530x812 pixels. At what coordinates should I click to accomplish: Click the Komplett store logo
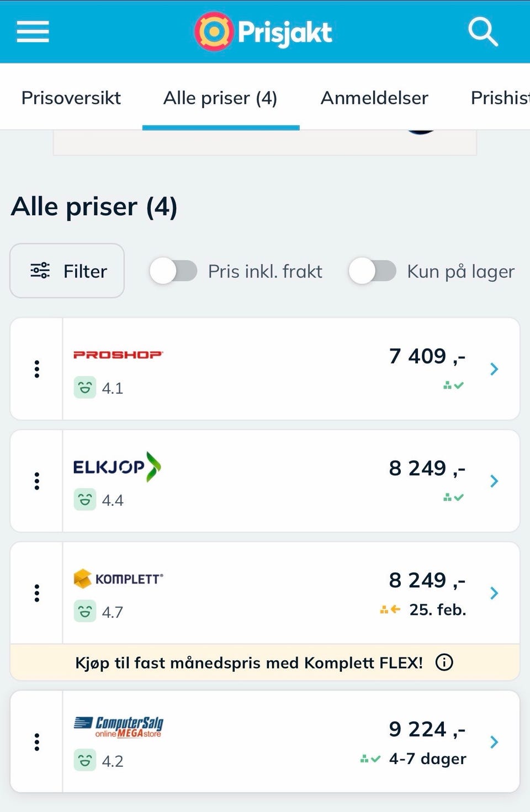click(x=118, y=579)
